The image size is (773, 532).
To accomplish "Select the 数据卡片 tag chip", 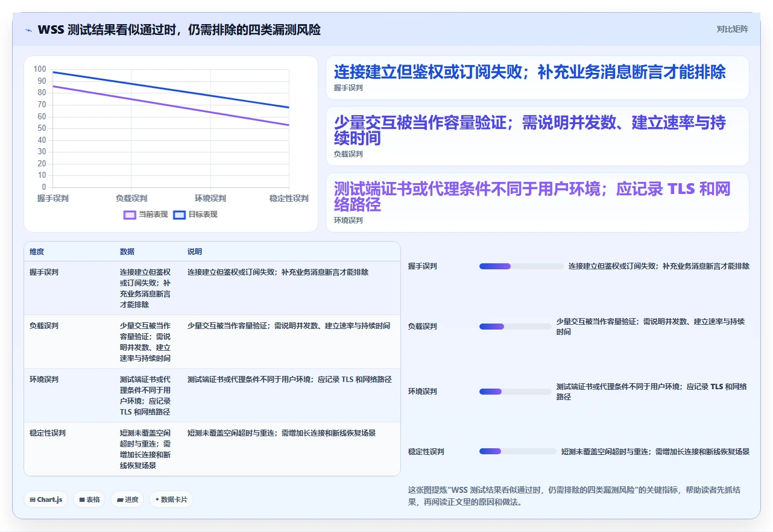I will tap(171, 499).
